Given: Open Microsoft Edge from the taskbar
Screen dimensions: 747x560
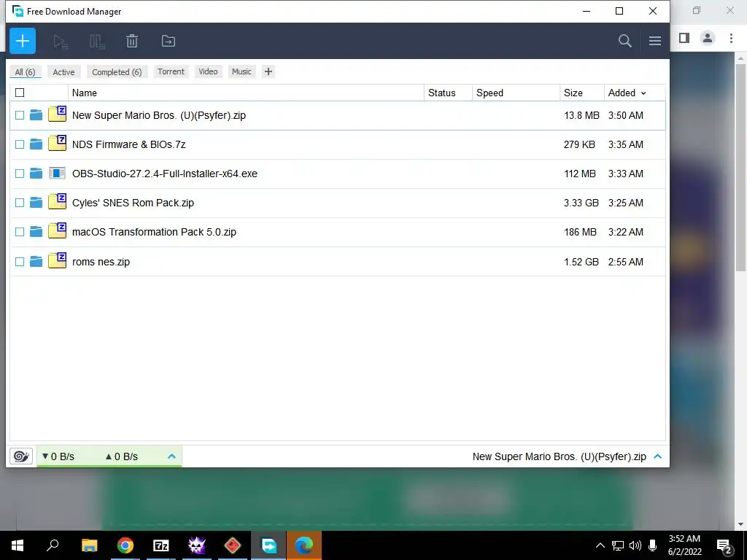Looking at the screenshot, I should [x=304, y=545].
